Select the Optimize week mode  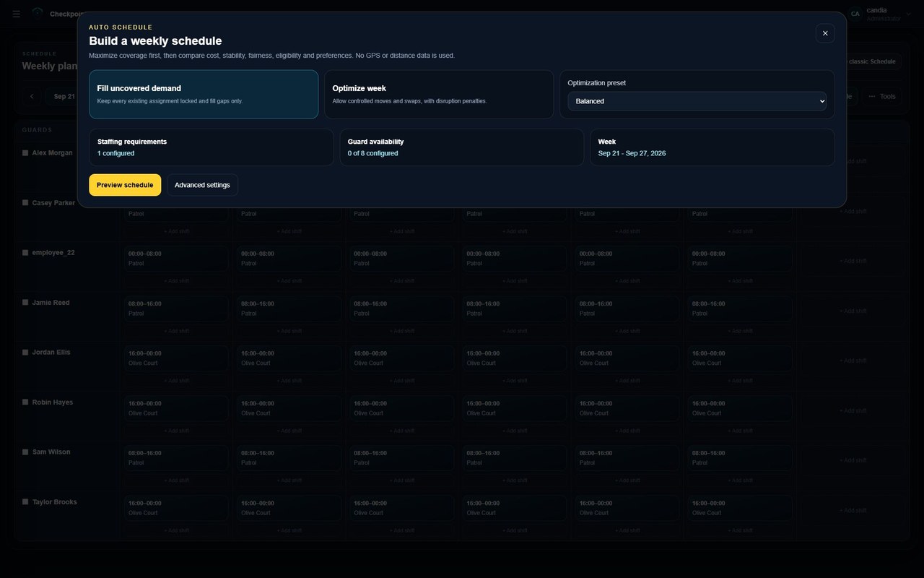439,95
